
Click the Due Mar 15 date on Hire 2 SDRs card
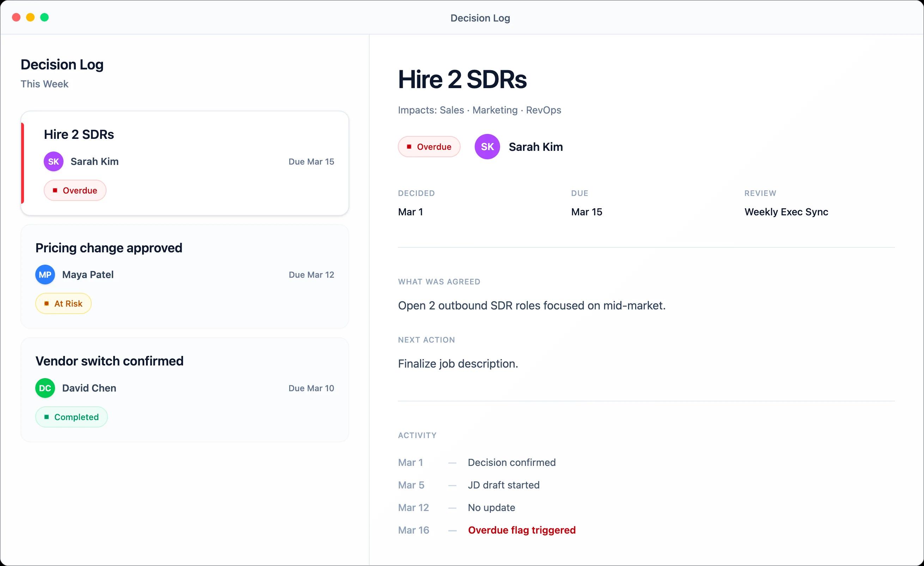pos(311,161)
